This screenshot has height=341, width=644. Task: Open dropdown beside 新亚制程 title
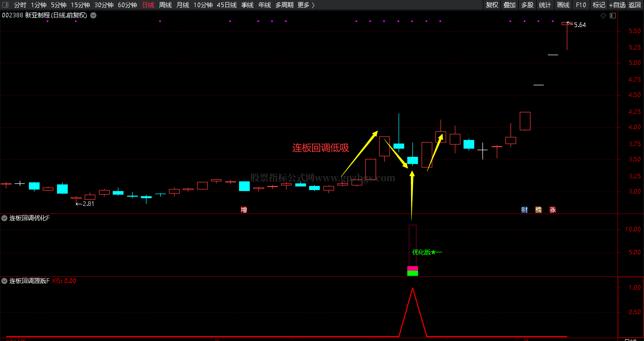[94, 15]
